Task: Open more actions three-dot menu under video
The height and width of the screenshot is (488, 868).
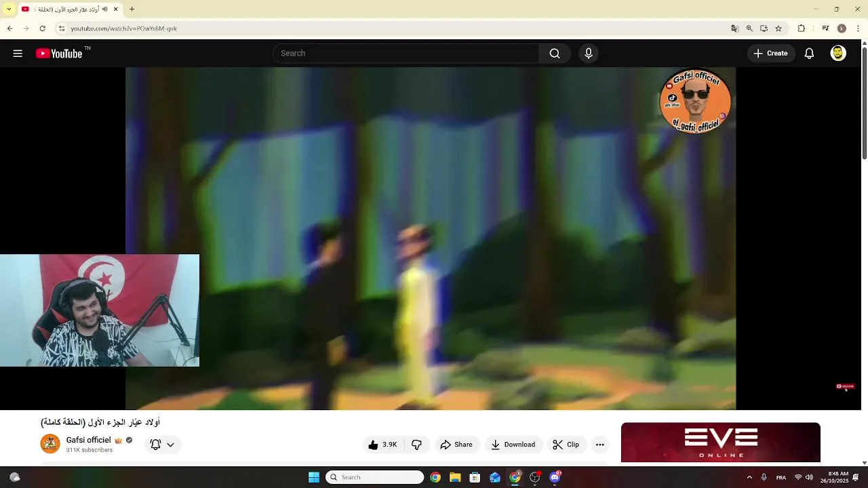Action: pos(599,445)
